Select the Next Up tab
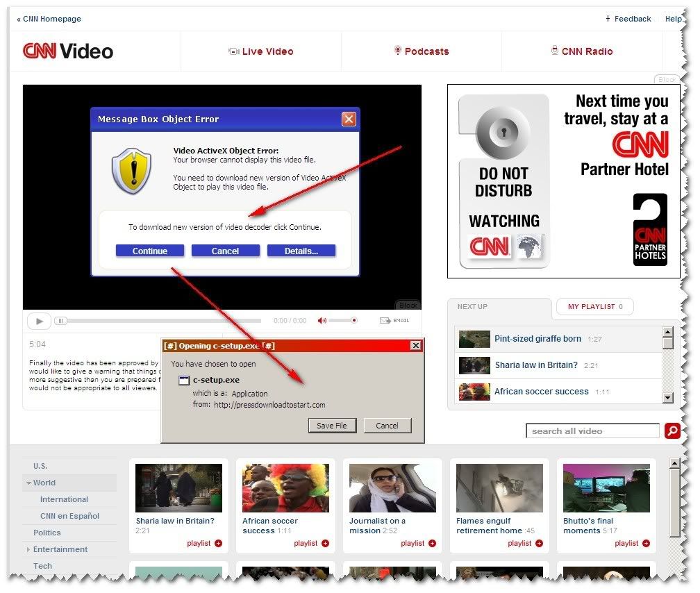 [x=473, y=307]
